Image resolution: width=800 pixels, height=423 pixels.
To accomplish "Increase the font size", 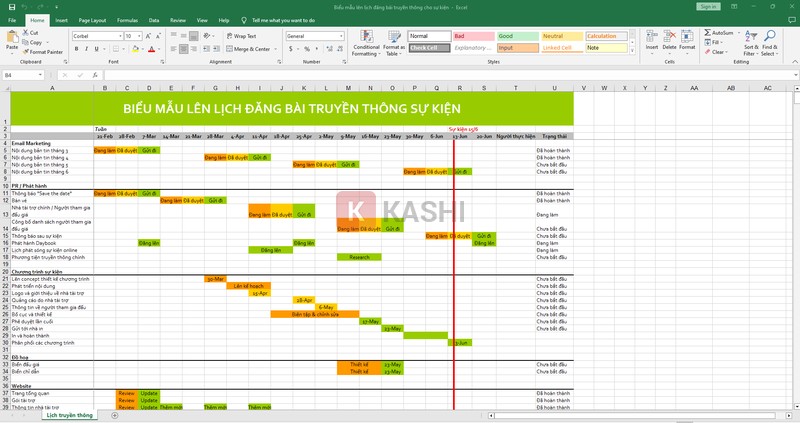I will (148, 36).
